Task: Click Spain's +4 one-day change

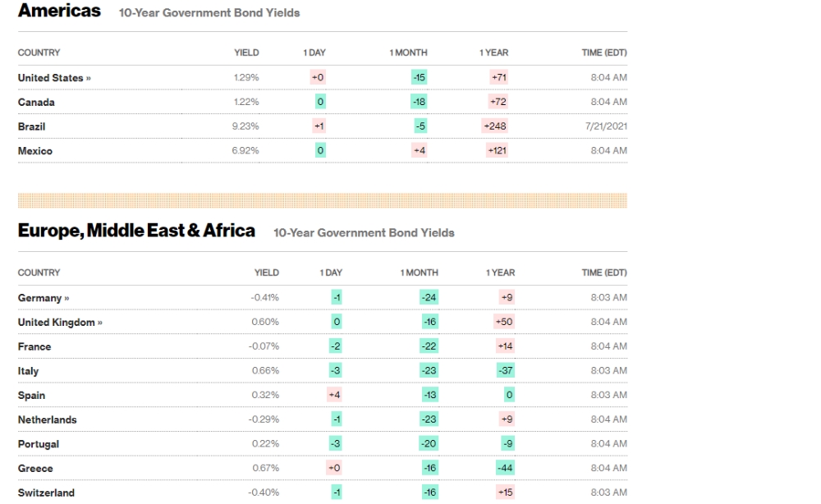Action: [x=335, y=395]
